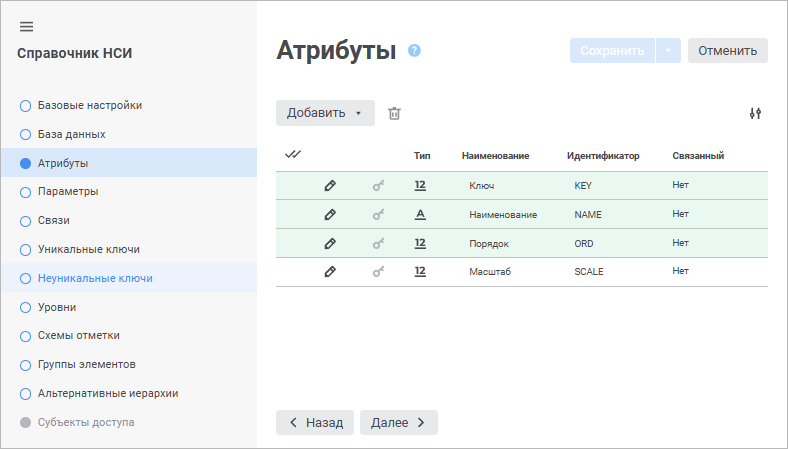Click the Далее next button
The height and width of the screenshot is (449, 788).
click(x=398, y=423)
